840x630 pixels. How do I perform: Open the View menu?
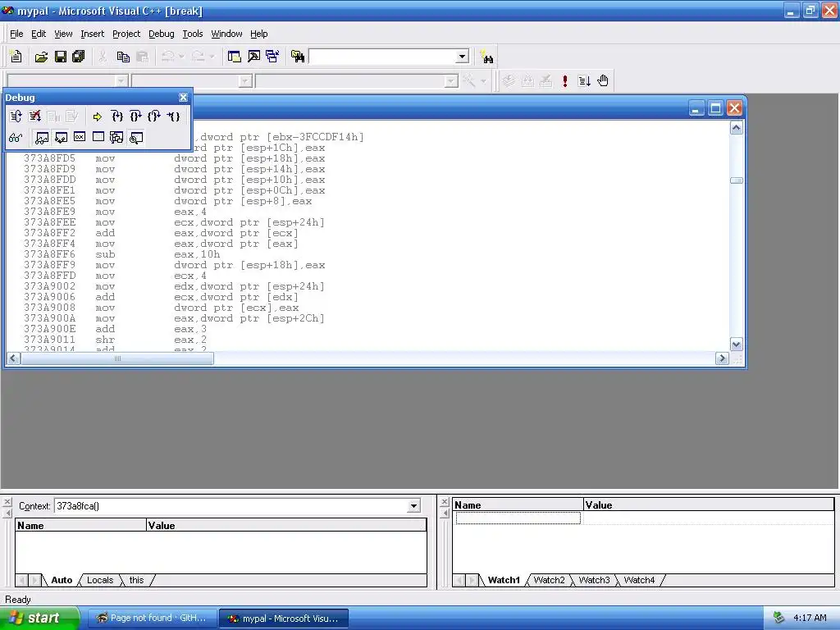(63, 34)
